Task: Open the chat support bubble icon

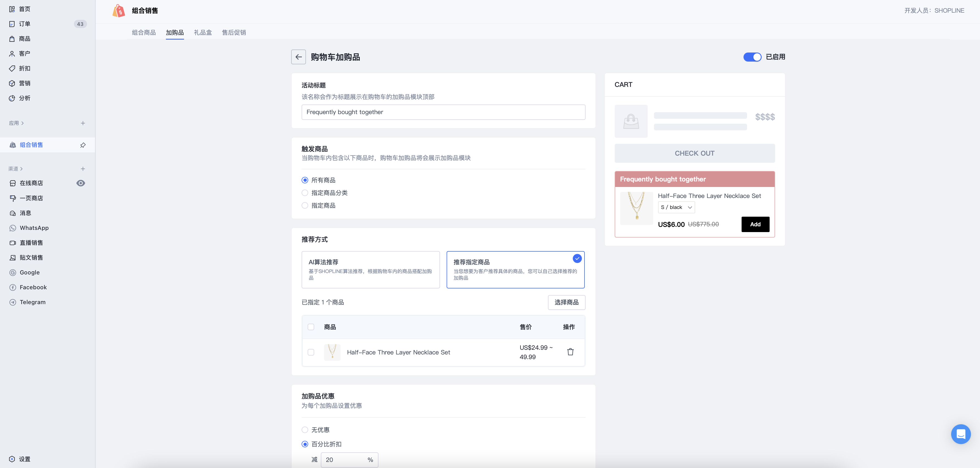Action: tap(960, 434)
